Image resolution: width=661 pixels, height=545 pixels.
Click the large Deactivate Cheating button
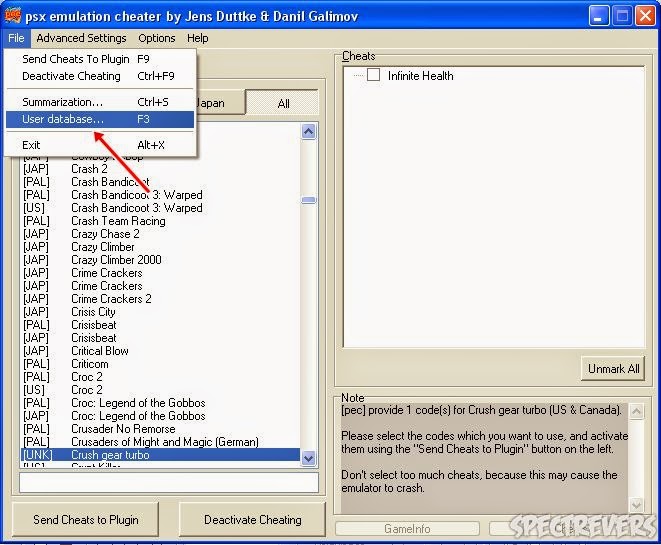click(x=253, y=520)
